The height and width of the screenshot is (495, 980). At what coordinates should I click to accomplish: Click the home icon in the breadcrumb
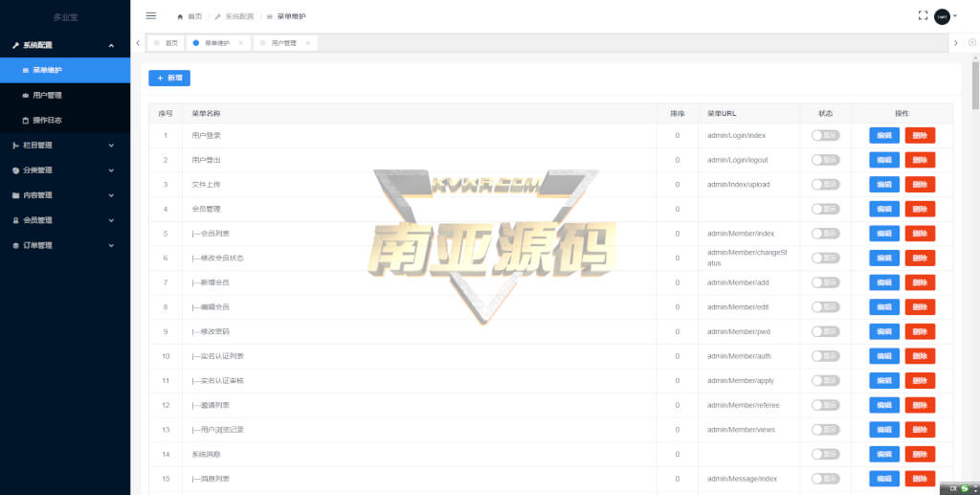(180, 17)
